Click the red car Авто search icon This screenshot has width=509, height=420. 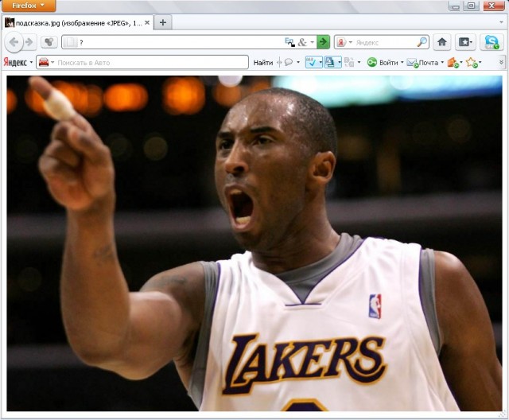[x=44, y=62]
